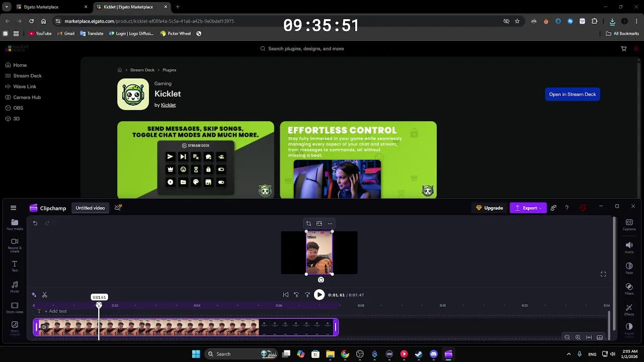The height and width of the screenshot is (362, 644).
Task: Click Add text on timeline track
Action: pos(55,311)
